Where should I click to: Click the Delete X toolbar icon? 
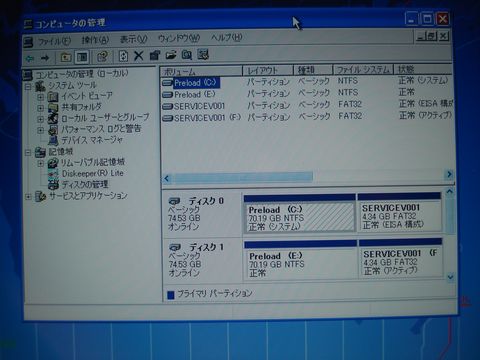click(x=138, y=56)
